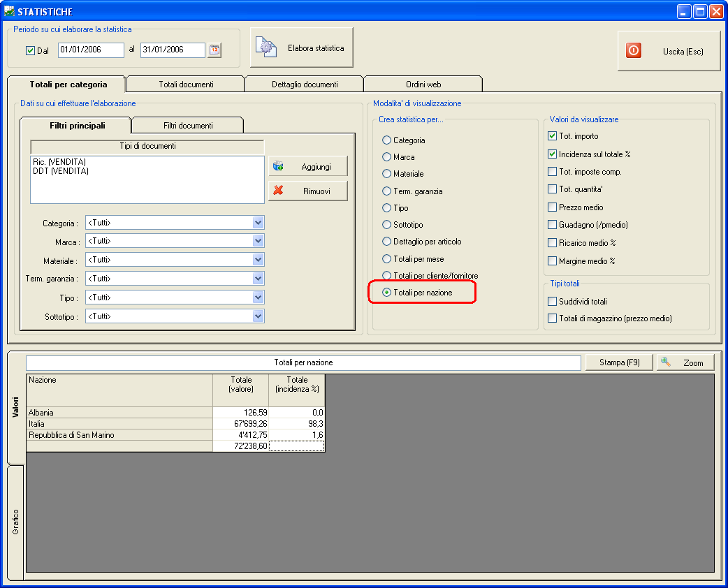Open the Categoria dropdown
This screenshot has height=588, width=728.
coord(258,223)
